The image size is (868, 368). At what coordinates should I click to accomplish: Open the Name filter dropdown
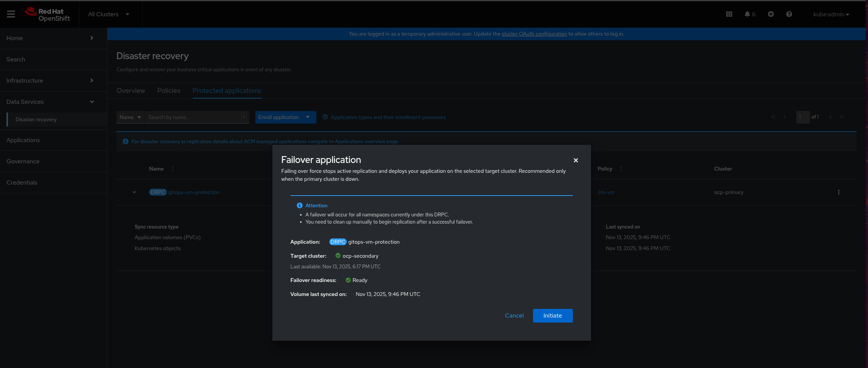click(x=130, y=117)
